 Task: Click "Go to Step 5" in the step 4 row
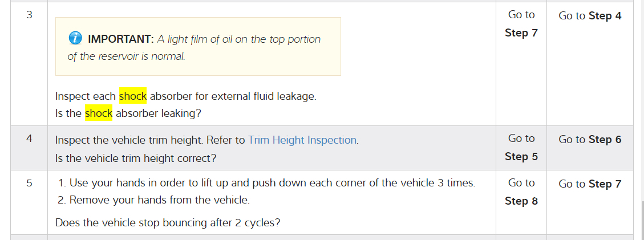pyautogui.click(x=521, y=148)
